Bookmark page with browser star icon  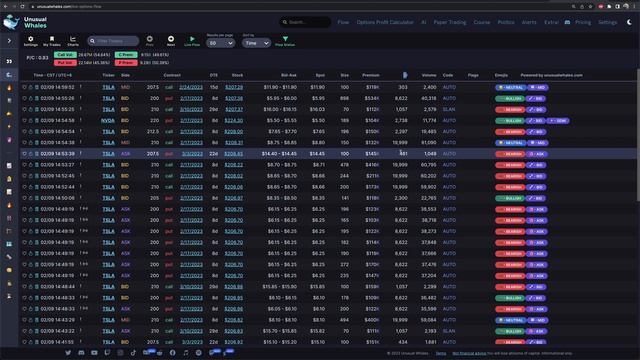pyautogui.click(x=590, y=7)
